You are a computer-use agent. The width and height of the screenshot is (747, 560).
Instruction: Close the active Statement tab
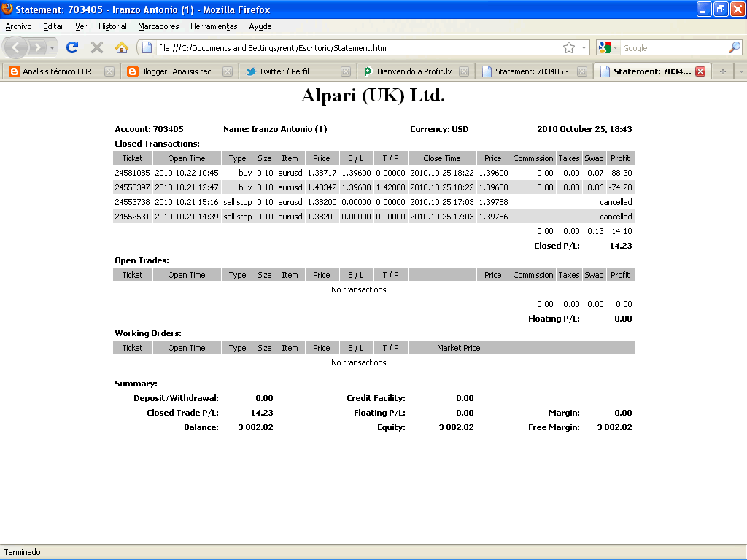click(x=700, y=71)
